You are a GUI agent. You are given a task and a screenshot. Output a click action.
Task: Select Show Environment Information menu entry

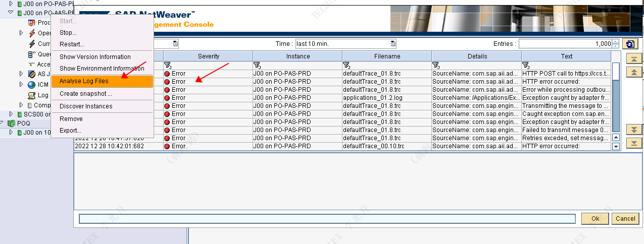102,69
